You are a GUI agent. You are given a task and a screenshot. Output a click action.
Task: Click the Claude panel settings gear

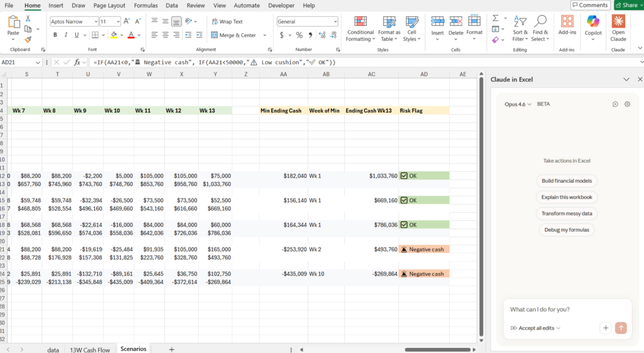627,104
